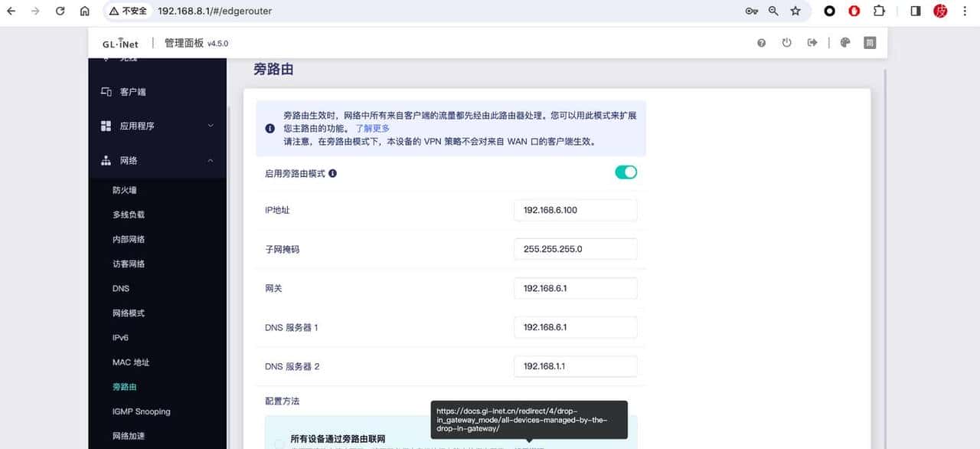Click the GL·iNet logo
This screenshot has width=980, height=449.
pos(120,44)
